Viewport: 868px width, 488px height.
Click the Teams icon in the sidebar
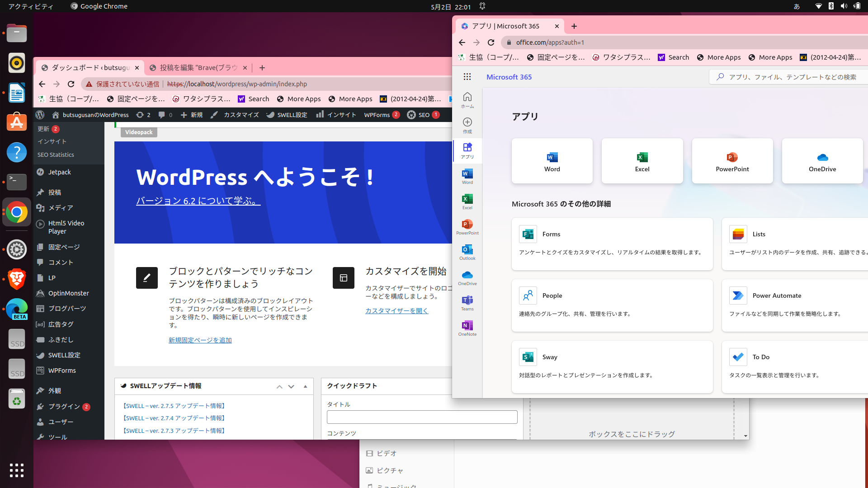[467, 303]
